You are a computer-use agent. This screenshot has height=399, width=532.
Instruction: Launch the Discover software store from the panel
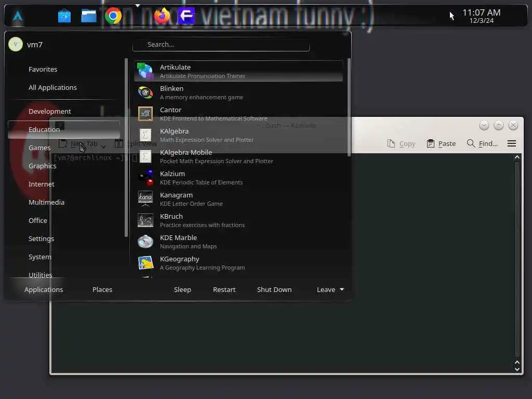point(64,16)
